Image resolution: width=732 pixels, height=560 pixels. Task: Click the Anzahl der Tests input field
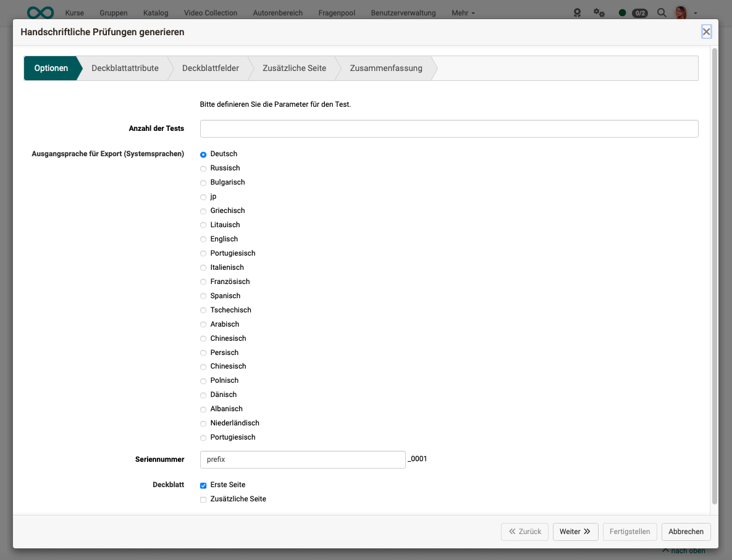(449, 128)
